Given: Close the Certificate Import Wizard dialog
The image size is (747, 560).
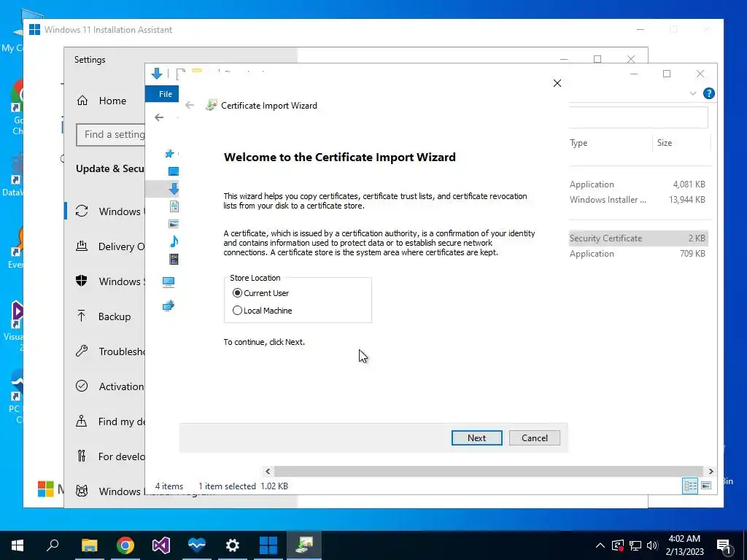Looking at the screenshot, I should [x=557, y=83].
